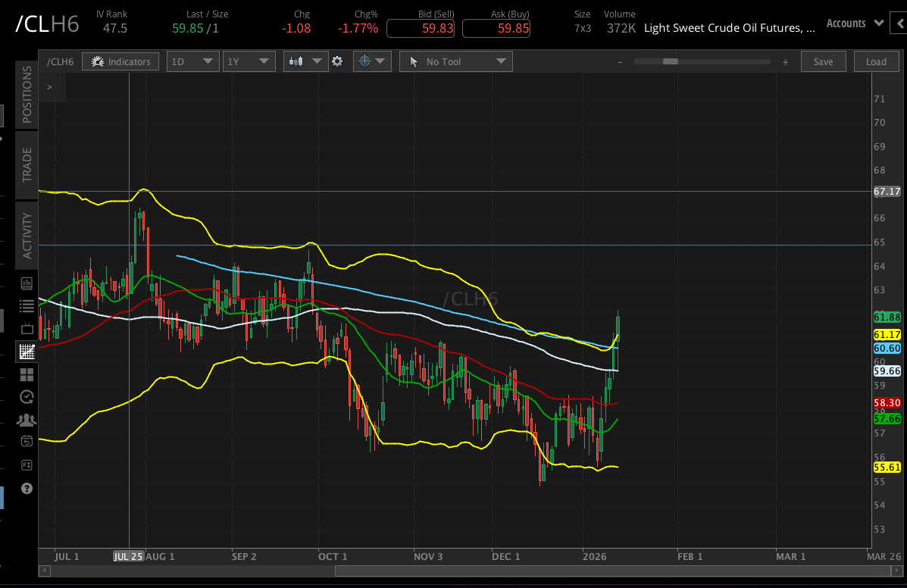Click the /CLH6 symbol in the header

pyautogui.click(x=48, y=24)
